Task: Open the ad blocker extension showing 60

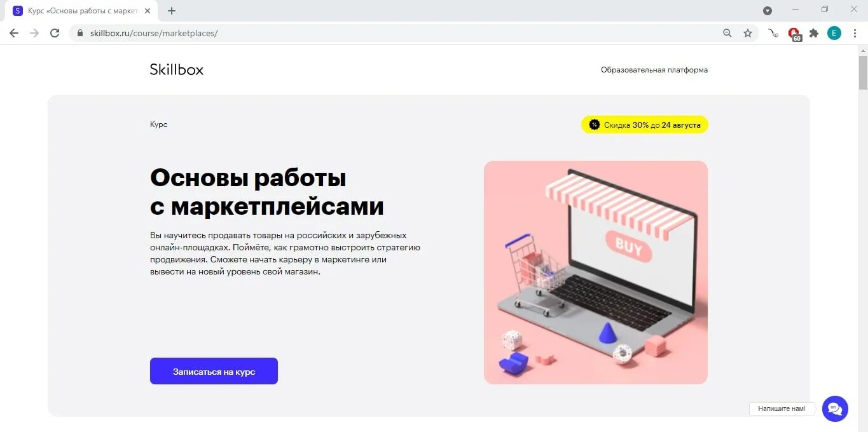Action: 794,34
